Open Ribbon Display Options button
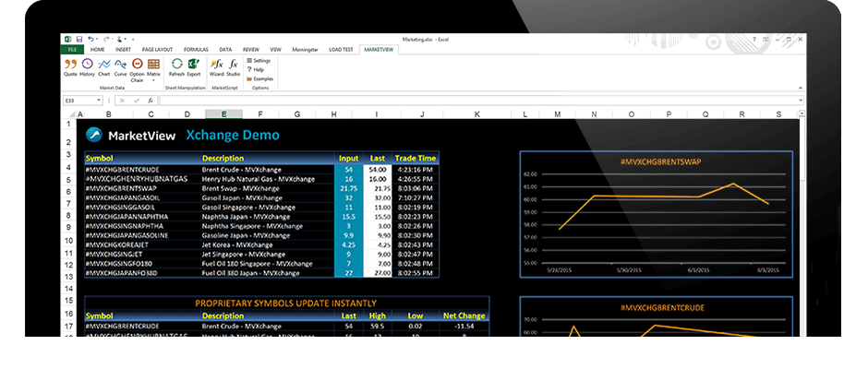The width and height of the screenshot is (868, 369). [x=766, y=40]
